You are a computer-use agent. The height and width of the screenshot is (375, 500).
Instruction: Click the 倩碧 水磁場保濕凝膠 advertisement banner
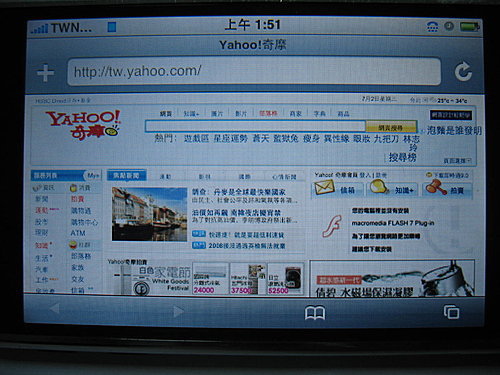click(392, 279)
